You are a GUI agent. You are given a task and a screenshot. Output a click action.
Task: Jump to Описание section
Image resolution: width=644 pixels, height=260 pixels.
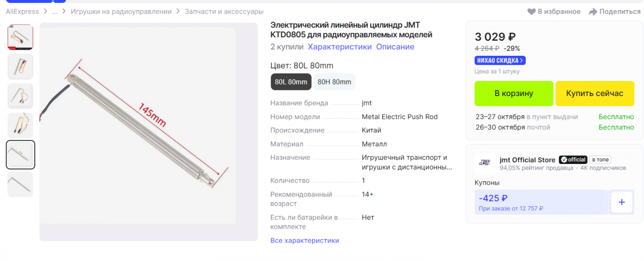coord(395,47)
